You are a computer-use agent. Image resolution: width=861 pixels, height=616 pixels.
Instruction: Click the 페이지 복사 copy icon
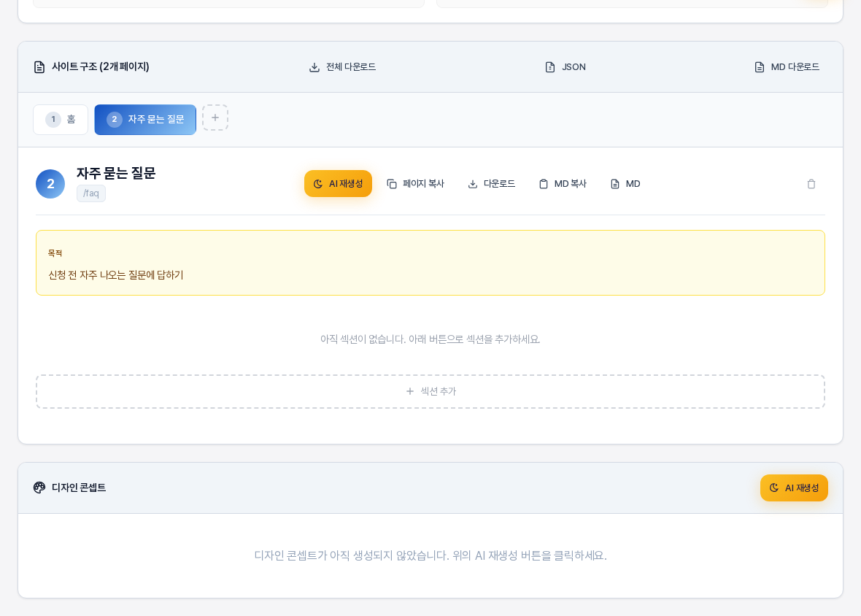(x=392, y=184)
